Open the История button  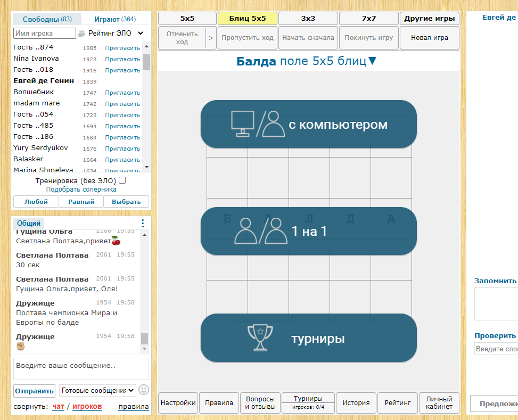356,403
